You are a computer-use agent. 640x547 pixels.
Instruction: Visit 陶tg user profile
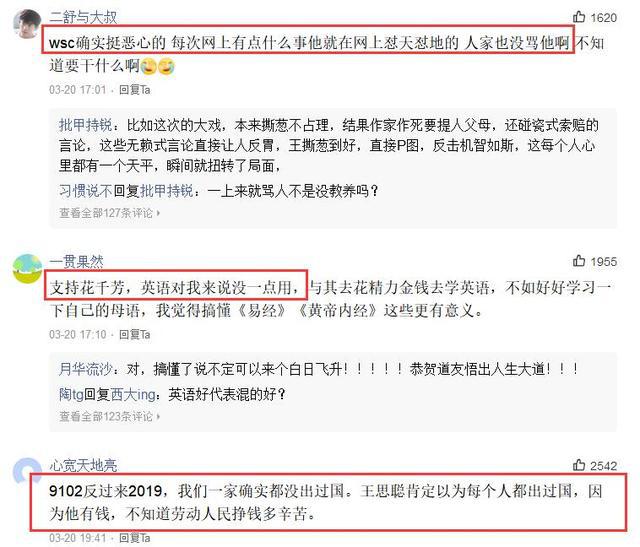(x=71, y=394)
